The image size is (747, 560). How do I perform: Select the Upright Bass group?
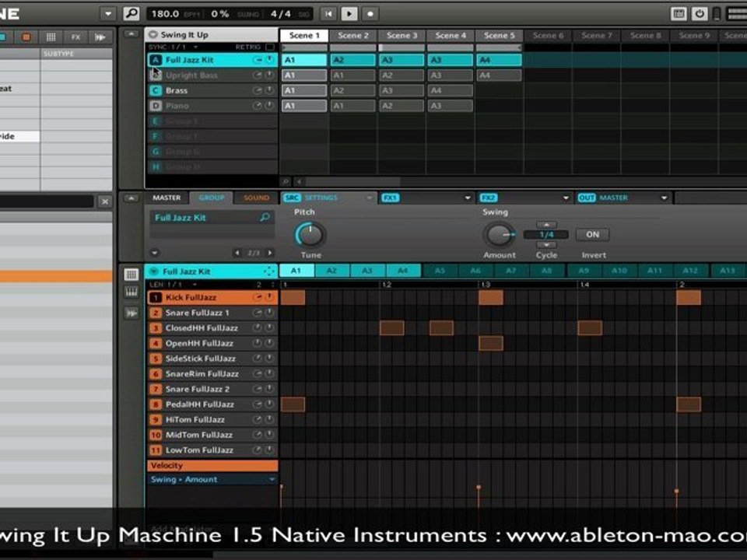tap(212, 75)
